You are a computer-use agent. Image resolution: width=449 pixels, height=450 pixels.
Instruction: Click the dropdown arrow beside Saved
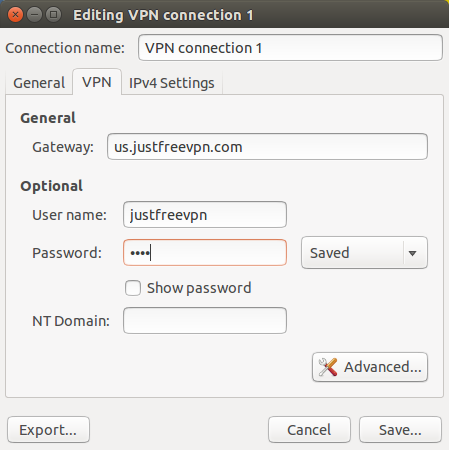412,253
